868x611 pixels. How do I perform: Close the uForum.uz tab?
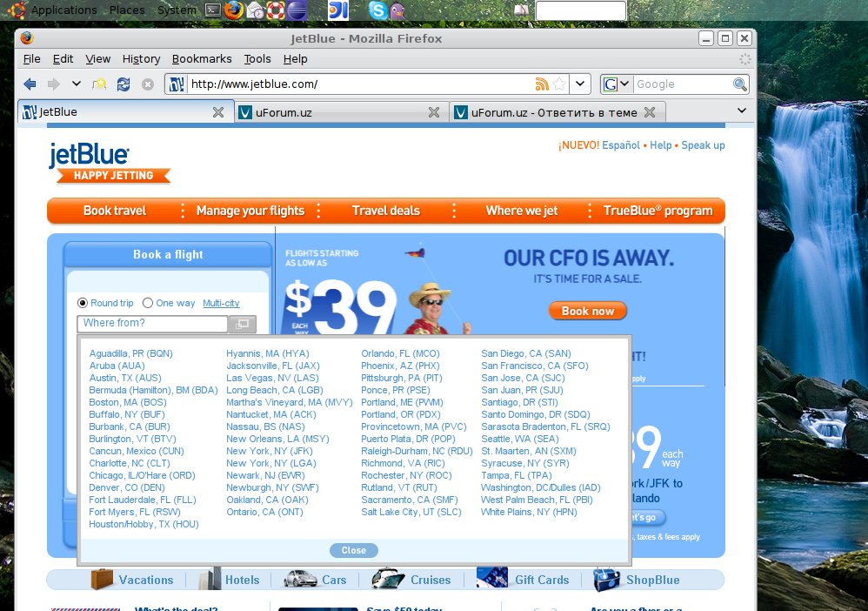[x=434, y=112]
